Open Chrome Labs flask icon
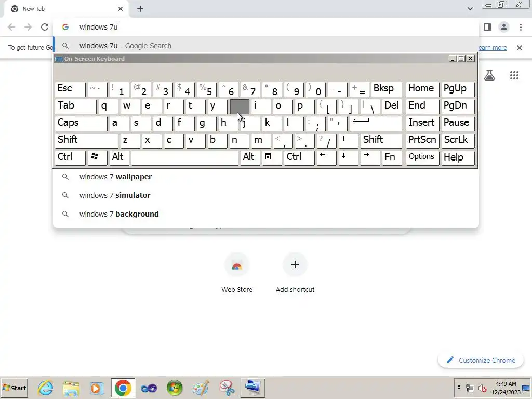The height and width of the screenshot is (399, 532). [x=489, y=75]
